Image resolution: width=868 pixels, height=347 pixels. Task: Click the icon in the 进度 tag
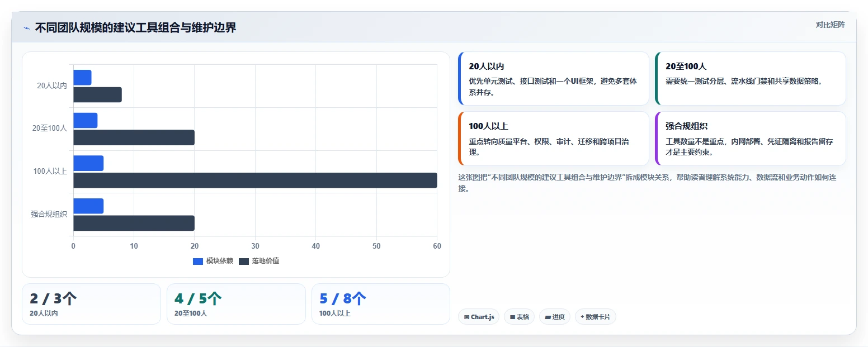(x=548, y=317)
